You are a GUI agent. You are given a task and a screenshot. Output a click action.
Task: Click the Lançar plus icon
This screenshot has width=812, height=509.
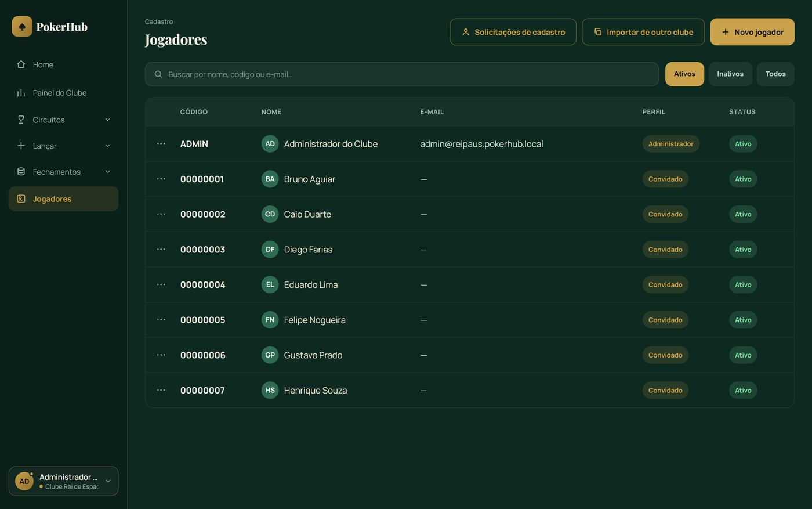coord(21,146)
